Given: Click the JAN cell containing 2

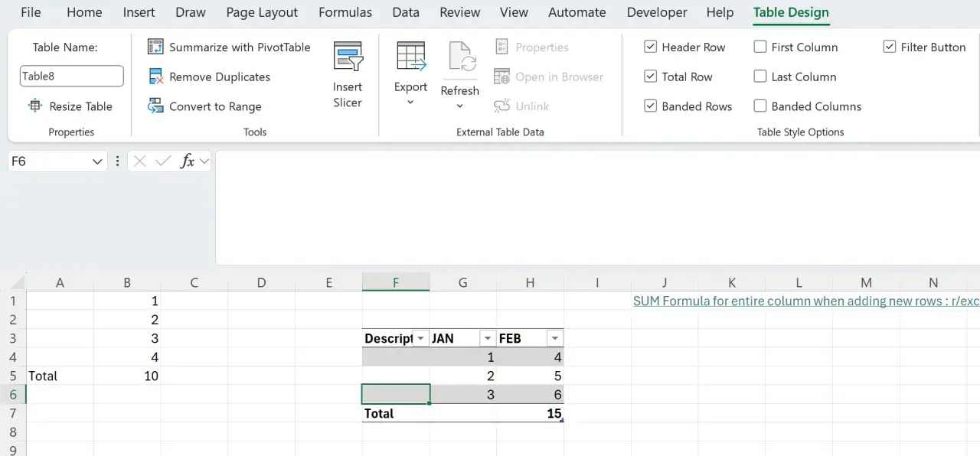Looking at the screenshot, I should (463, 376).
